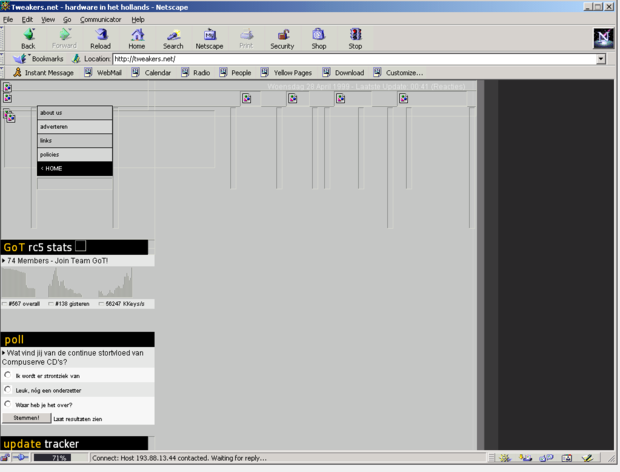Click the 'about us' site menu item
This screenshot has height=472, width=620.
[75, 113]
